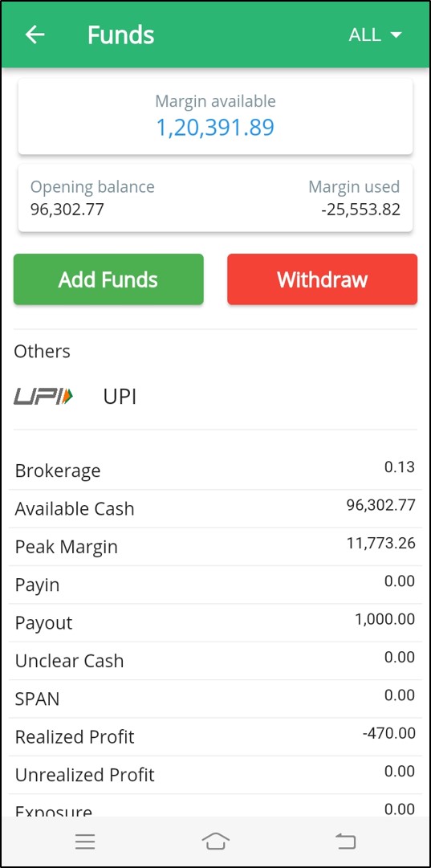Select the Peak Margin row
This screenshot has height=868, width=431.
(215, 547)
